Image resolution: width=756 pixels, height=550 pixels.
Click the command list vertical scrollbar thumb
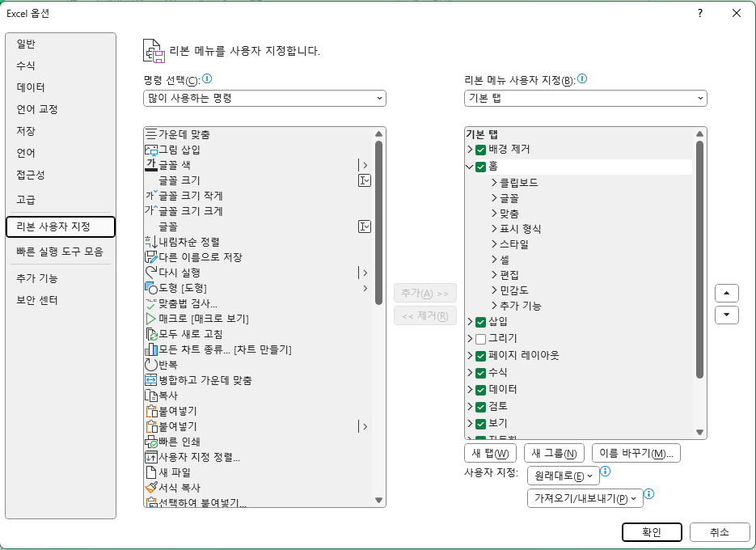click(378, 222)
